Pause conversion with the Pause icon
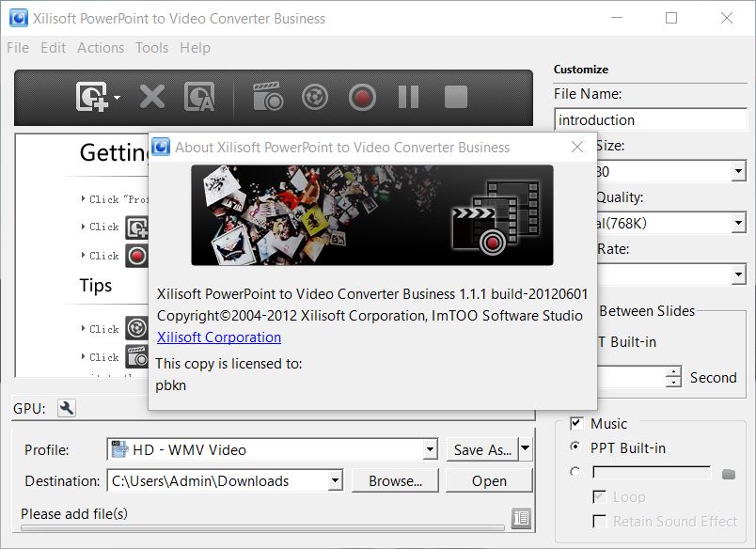Viewport: 756px width, 549px height. [408, 97]
